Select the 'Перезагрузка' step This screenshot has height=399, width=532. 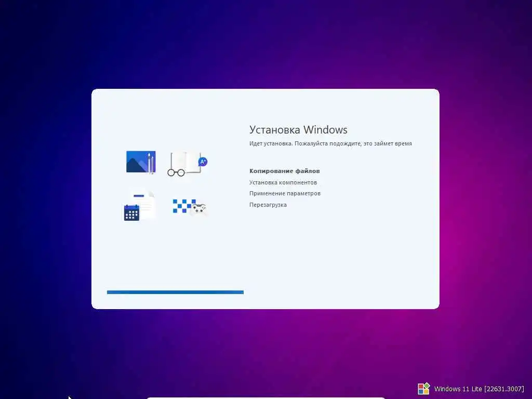click(x=268, y=205)
